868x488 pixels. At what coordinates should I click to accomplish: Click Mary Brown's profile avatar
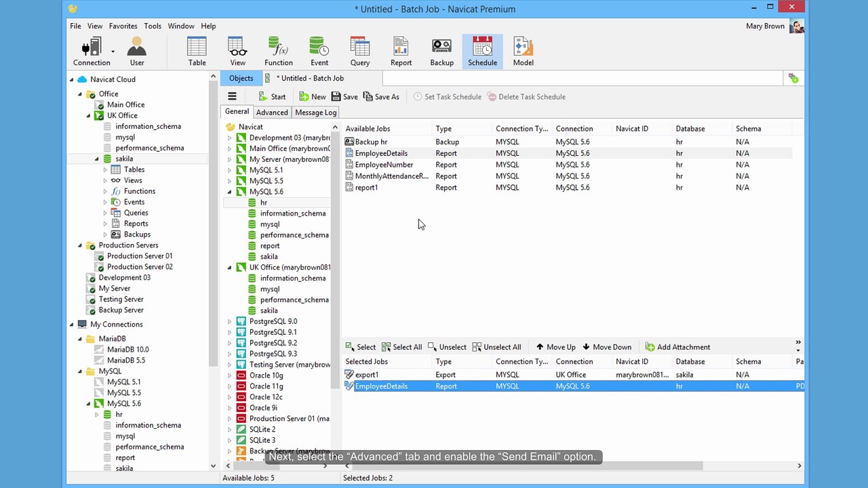[797, 26]
